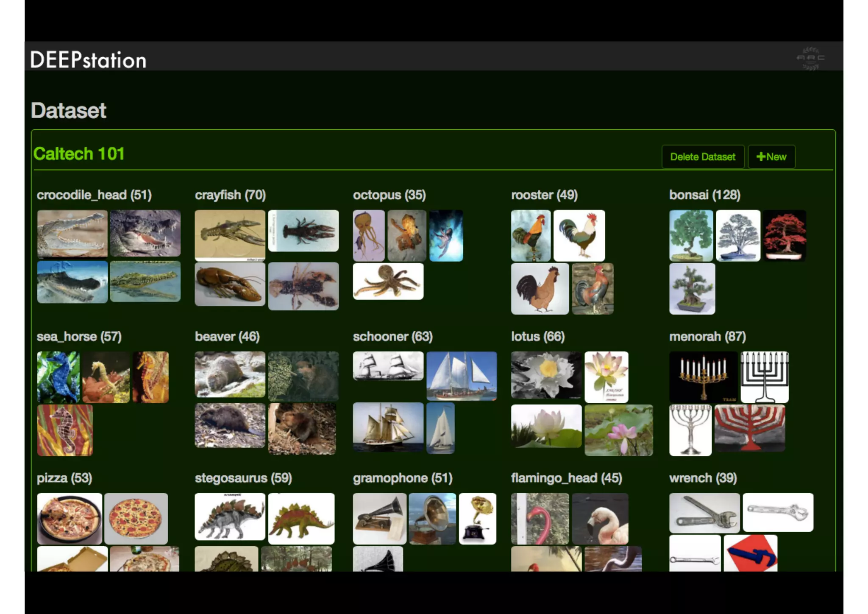
Task: Click the gold gramophone on white thumbnail
Action: pyautogui.click(x=477, y=518)
